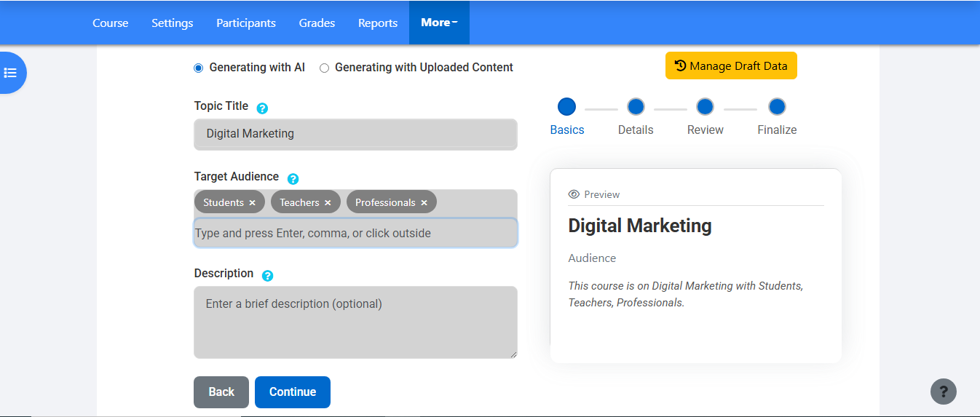Go to the Reports tab

[x=377, y=23]
